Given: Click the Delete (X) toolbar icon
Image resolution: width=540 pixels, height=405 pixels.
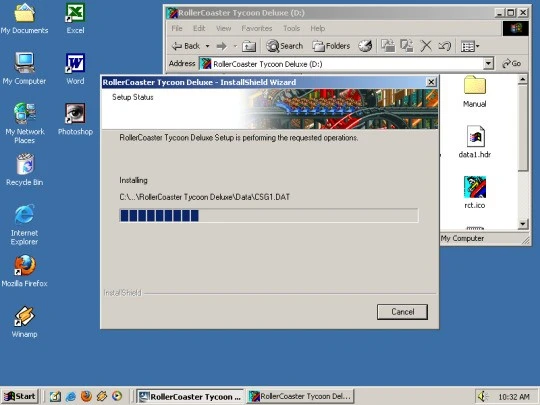Looking at the screenshot, I should [x=426, y=46].
